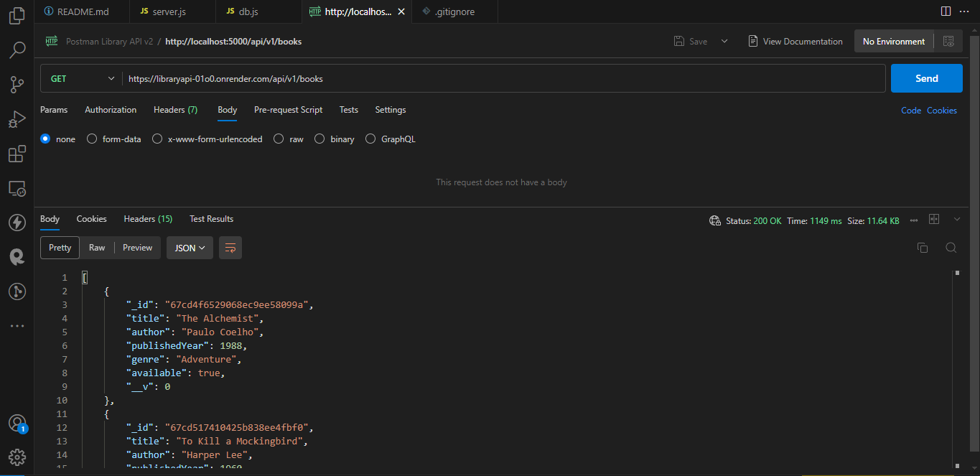The height and width of the screenshot is (476, 980).
Task: Search within the response body
Action: (951, 248)
